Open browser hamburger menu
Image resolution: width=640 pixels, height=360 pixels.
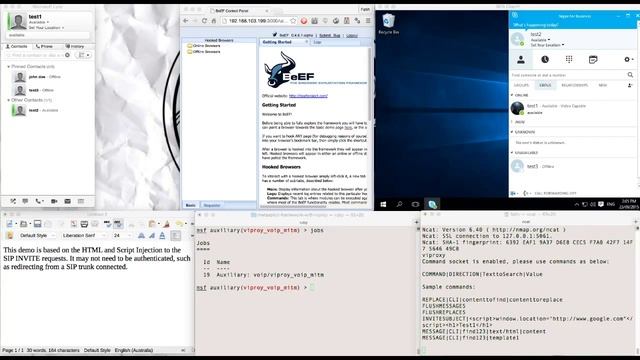click(368, 20)
